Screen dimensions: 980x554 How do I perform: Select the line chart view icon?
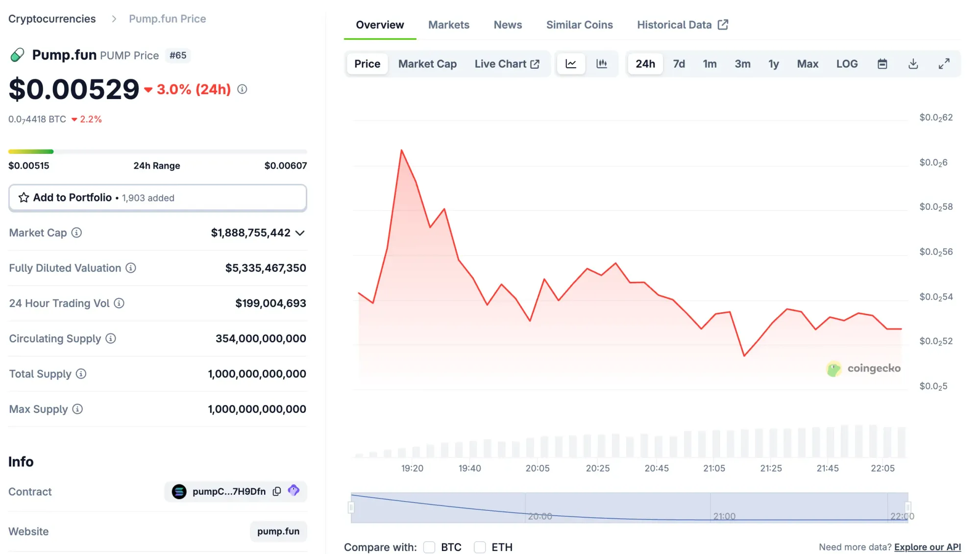(571, 64)
